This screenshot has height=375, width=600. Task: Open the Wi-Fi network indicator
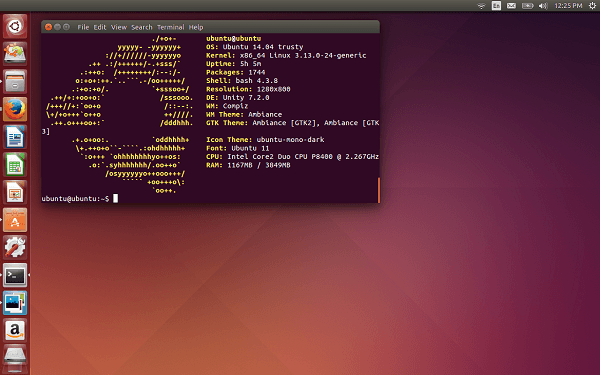[x=481, y=6]
